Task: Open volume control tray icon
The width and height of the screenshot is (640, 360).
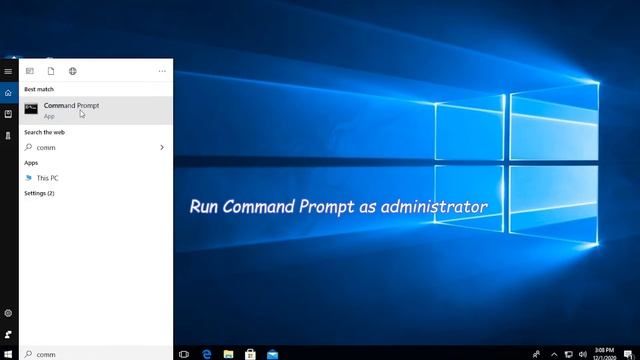Action: click(x=583, y=354)
